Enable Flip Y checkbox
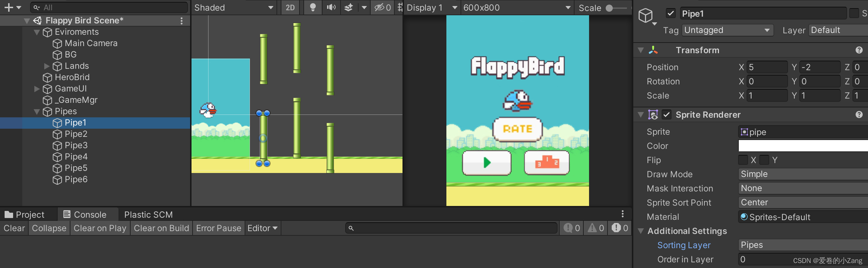This screenshot has width=868, height=268. (764, 160)
